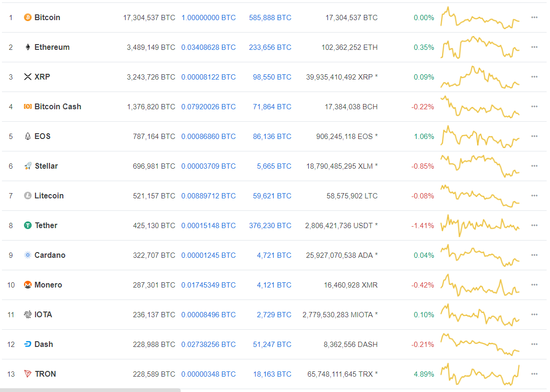The image size is (550, 392).
Task: Click the Monero logo icon
Action: pyautogui.click(x=28, y=285)
